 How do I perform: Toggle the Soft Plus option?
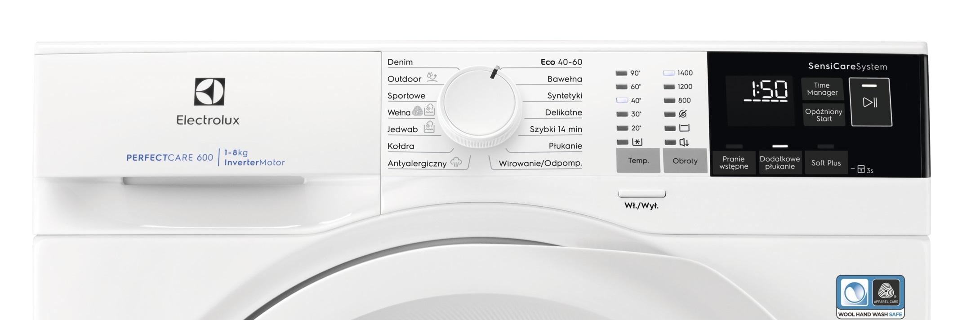(x=826, y=163)
